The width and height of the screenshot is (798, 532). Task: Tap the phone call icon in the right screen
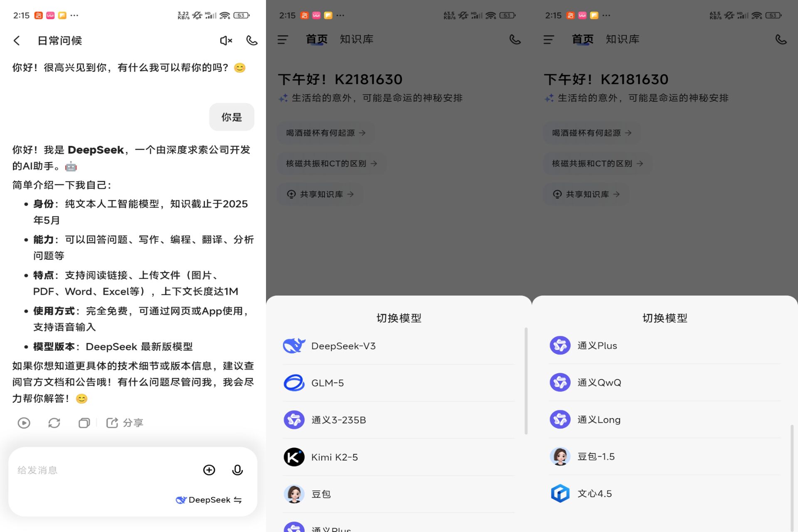pos(781,39)
